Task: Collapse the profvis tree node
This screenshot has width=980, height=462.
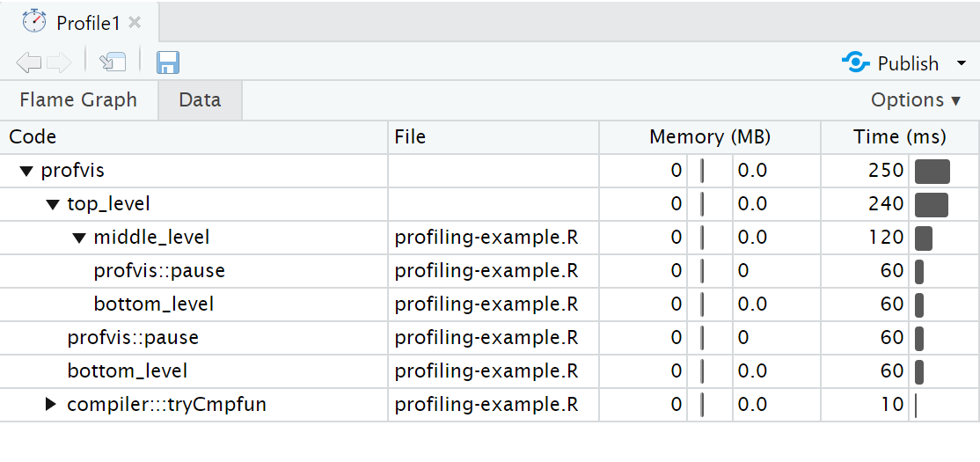Action: [26, 171]
